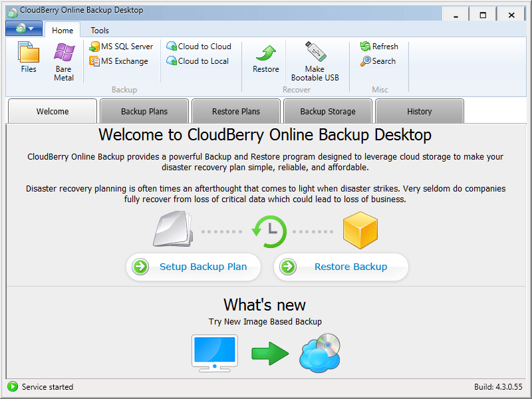
Task: Choose MS SQL Server backup
Action: [x=121, y=47]
